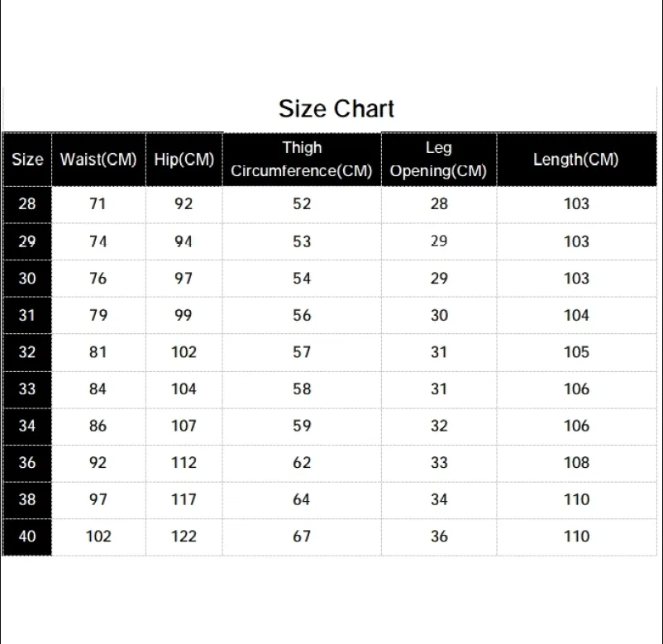Select the Thigh Circumference(CM) header cell
Image resolution: width=663 pixels, height=644 pixels.
pos(302,160)
